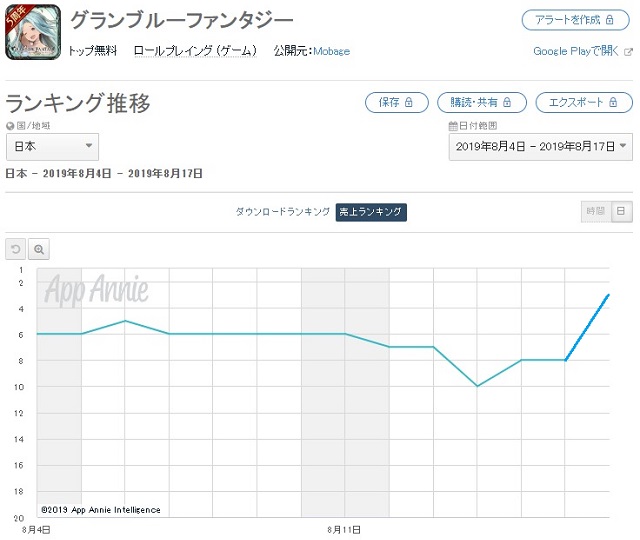Click the lock icon on 保存 button
Screen dimensions: 640x540
(x=409, y=102)
